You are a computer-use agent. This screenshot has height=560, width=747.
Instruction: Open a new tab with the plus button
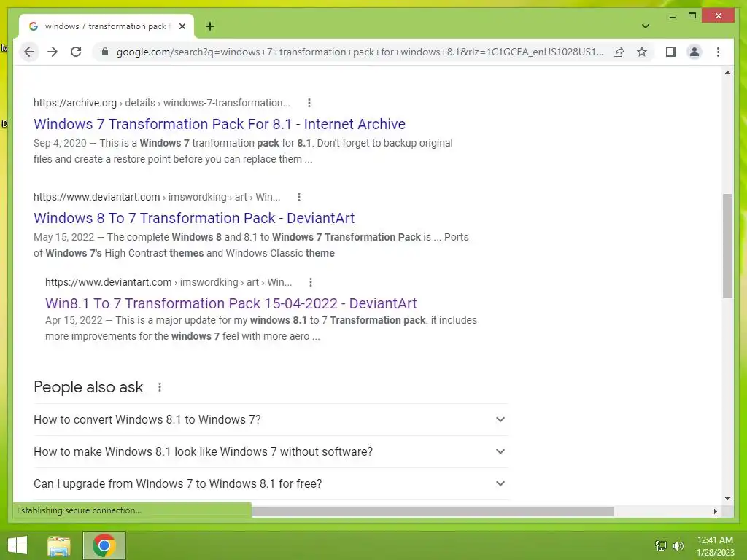point(210,26)
